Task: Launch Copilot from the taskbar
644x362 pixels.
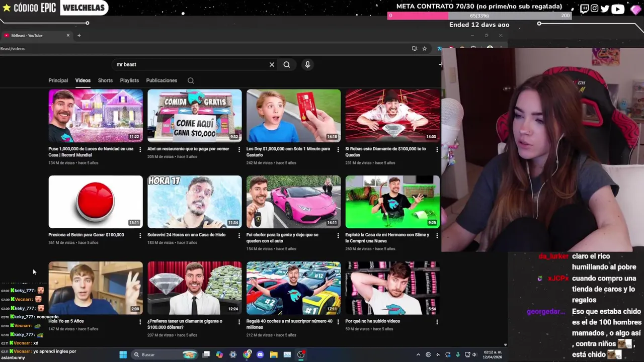Action: [x=219, y=354]
